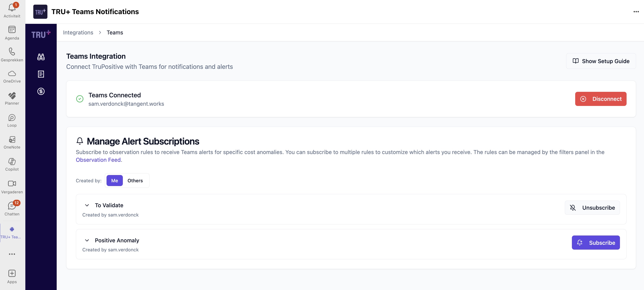Unsubscribe from To Validate rule

click(592, 207)
